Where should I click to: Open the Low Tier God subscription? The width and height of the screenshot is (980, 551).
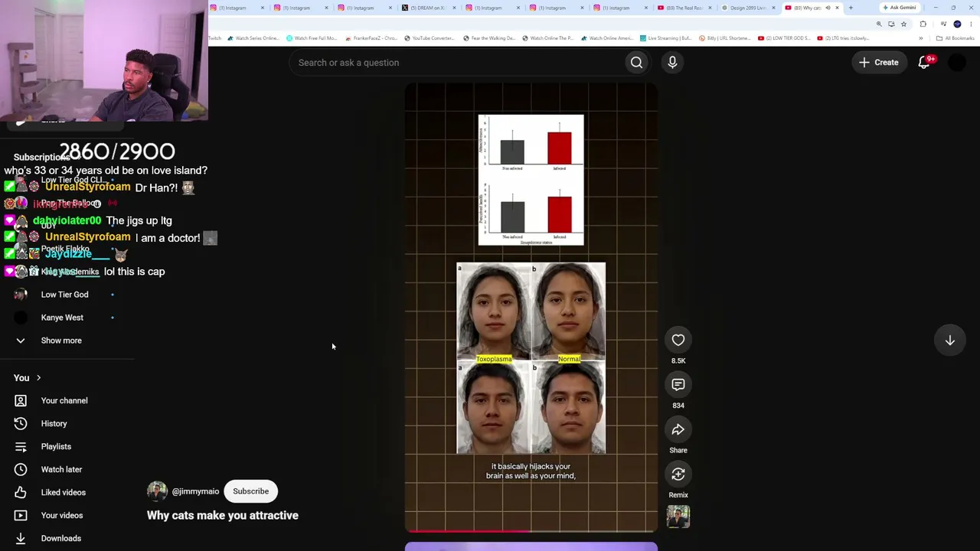(x=65, y=295)
